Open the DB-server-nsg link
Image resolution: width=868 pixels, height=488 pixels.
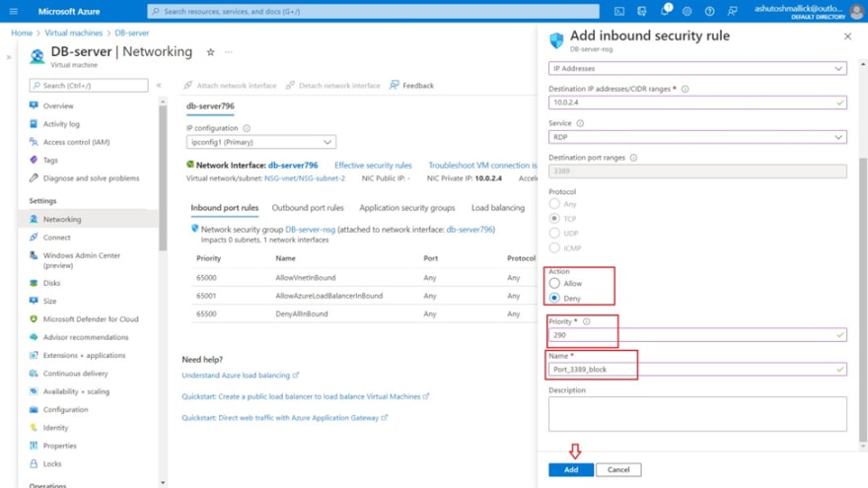[310, 229]
